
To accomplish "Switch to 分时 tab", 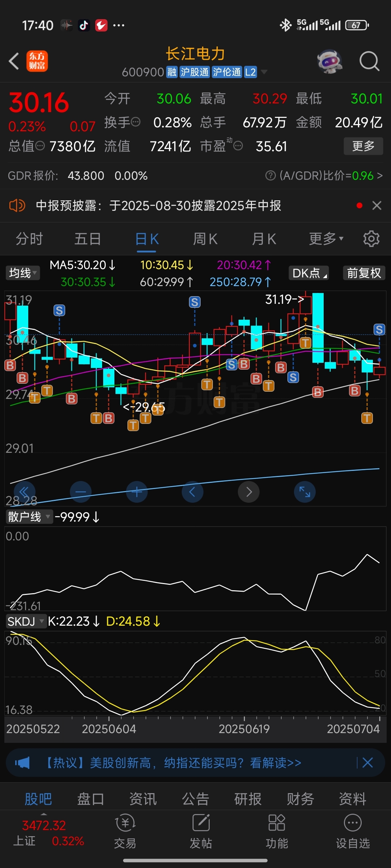I will pos(29,239).
